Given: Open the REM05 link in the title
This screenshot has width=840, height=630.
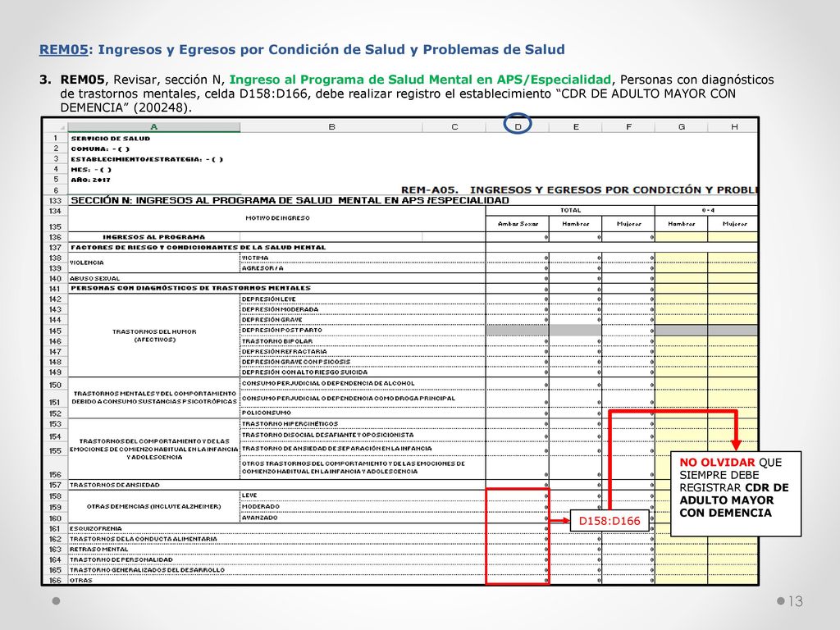Looking at the screenshot, I should pos(63,49).
